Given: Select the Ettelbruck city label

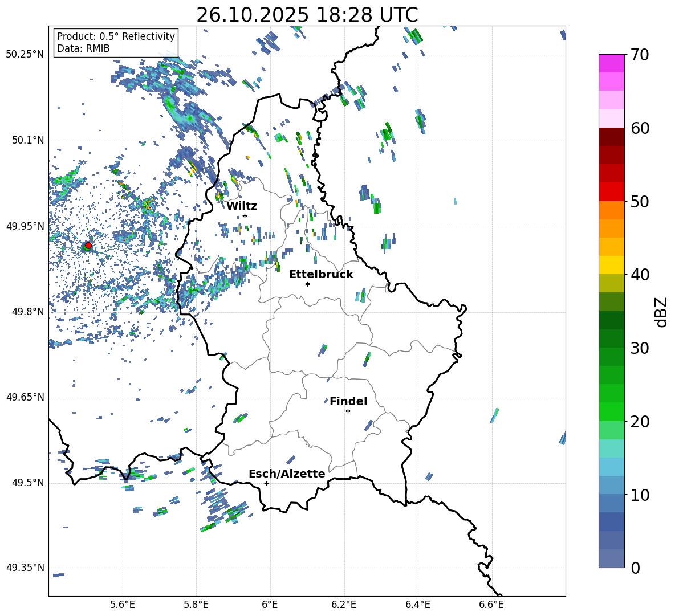Looking at the screenshot, I should pos(321,274).
